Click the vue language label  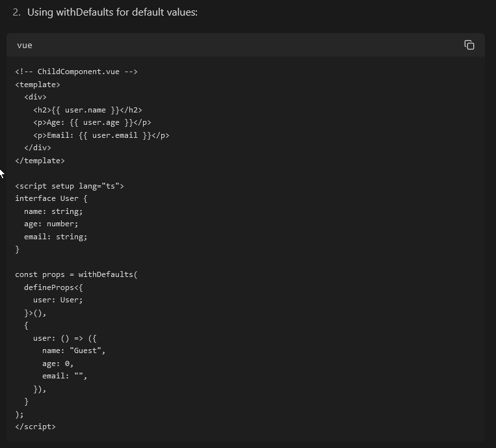pos(25,45)
